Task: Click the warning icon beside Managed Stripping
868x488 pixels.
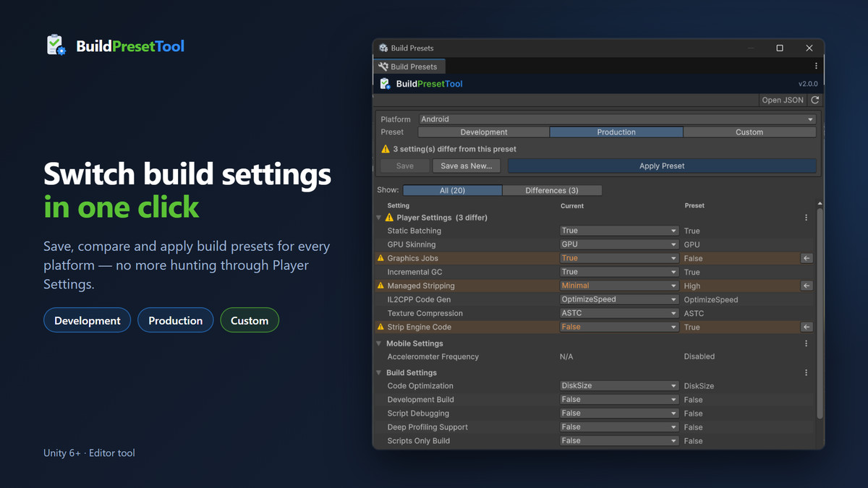Action: pos(381,286)
